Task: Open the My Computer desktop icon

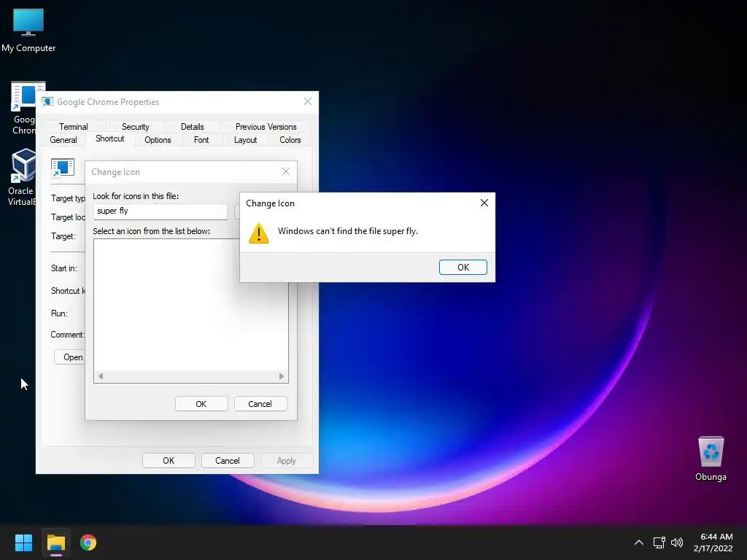Action: coord(28,30)
